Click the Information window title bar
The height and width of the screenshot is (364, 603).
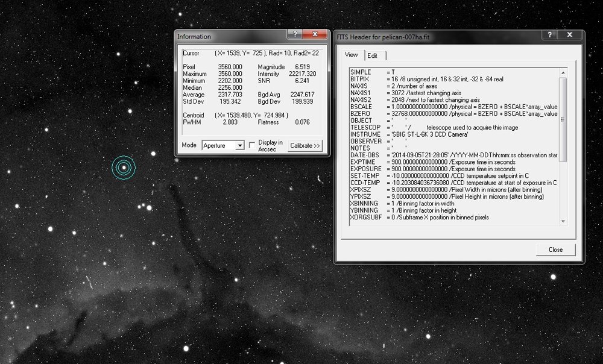click(231, 37)
